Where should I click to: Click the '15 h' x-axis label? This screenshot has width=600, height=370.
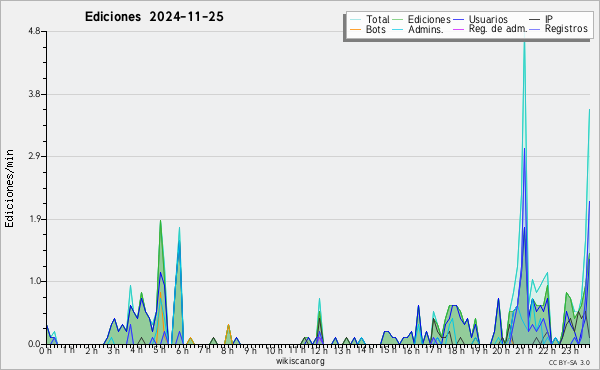coord(388,350)
